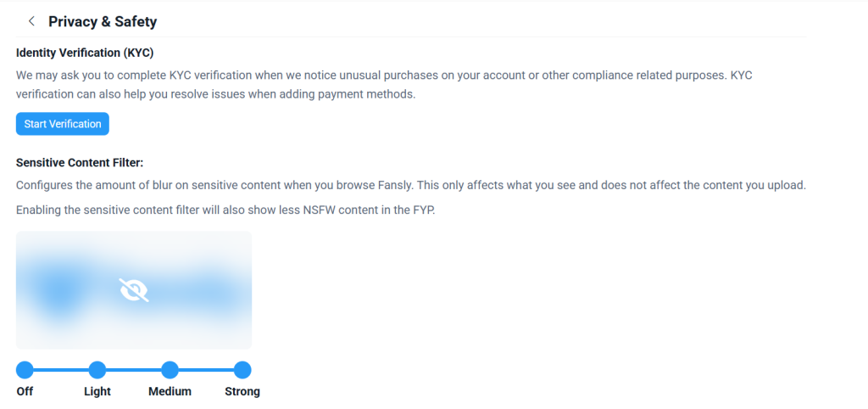Click the KYC verification description paragraph

[381, 84]
